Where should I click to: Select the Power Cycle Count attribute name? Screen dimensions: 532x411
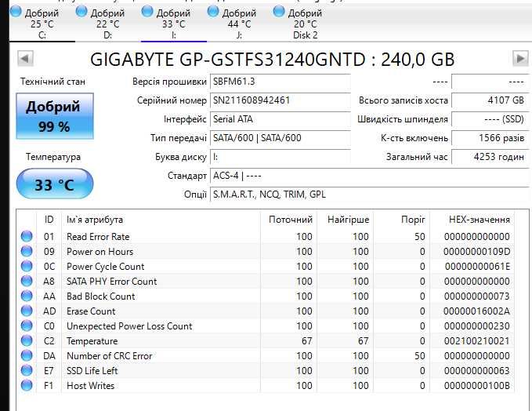point(106,267)
